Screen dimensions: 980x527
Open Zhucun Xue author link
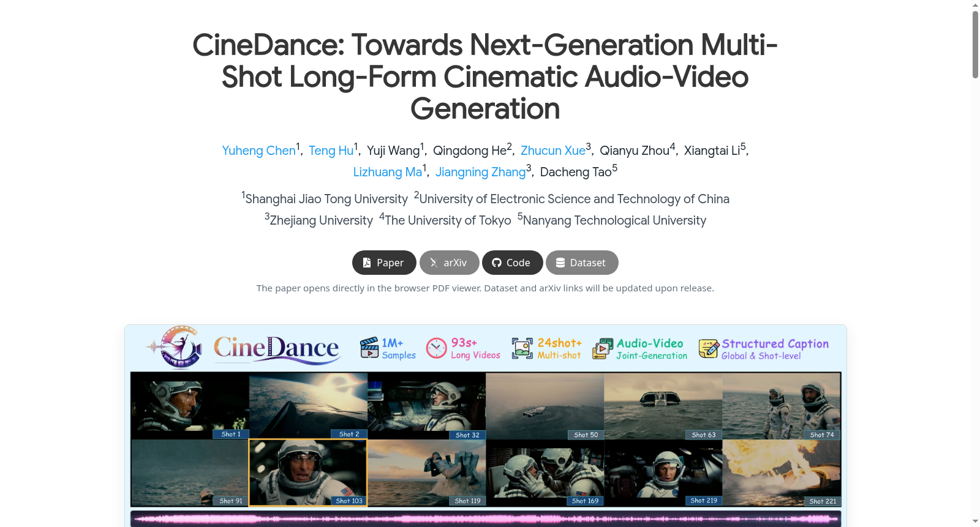pos(552,151)
